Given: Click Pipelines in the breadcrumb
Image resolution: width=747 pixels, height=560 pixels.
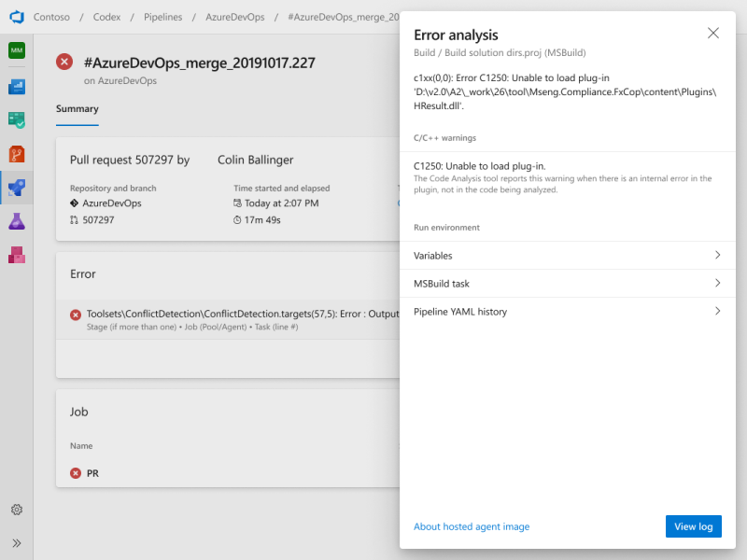Looking at the screenshot, I should tap(162, 17).
